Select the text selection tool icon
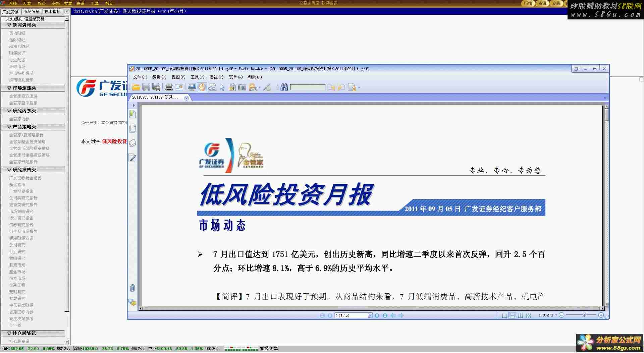 click(x=232, y=87)
